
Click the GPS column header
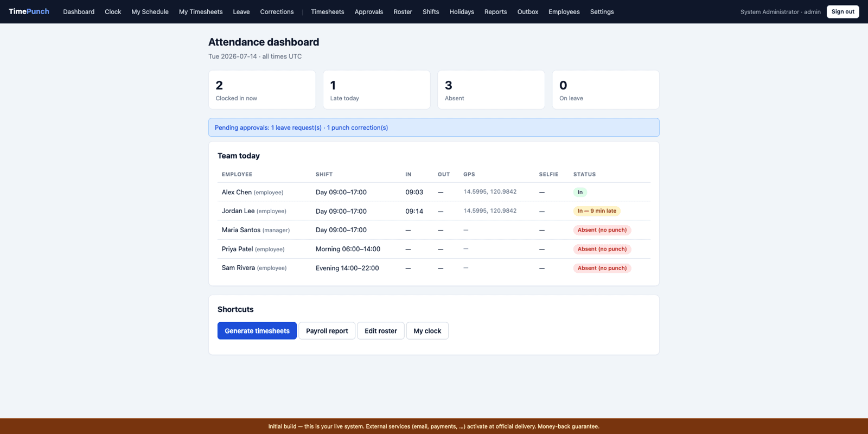[x=469, y=174]
